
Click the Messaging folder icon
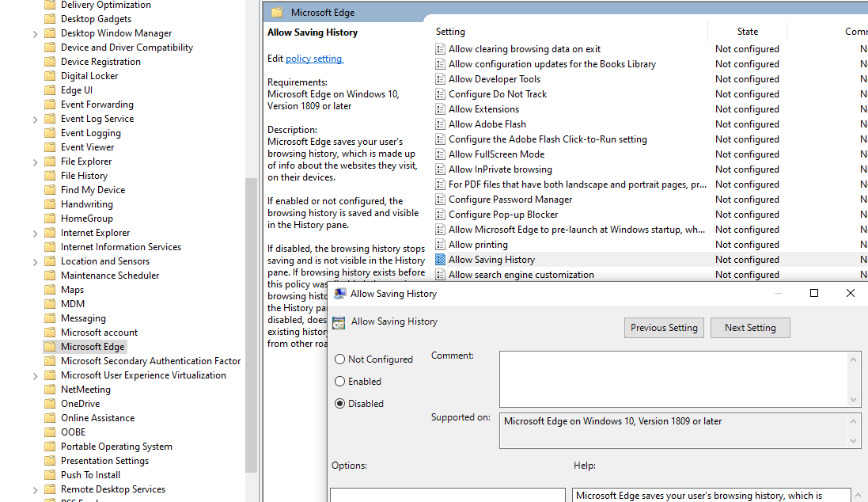click(50, 318)
